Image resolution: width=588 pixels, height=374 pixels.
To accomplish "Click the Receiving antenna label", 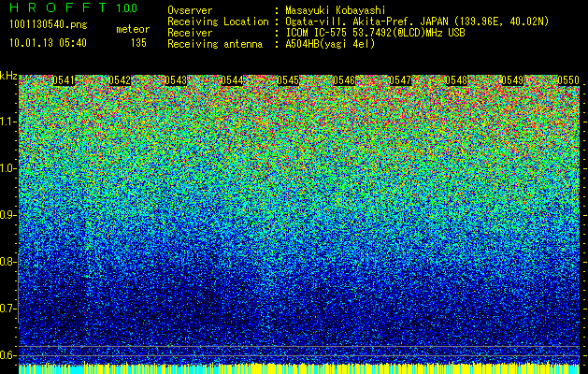I will click(215, 44).
